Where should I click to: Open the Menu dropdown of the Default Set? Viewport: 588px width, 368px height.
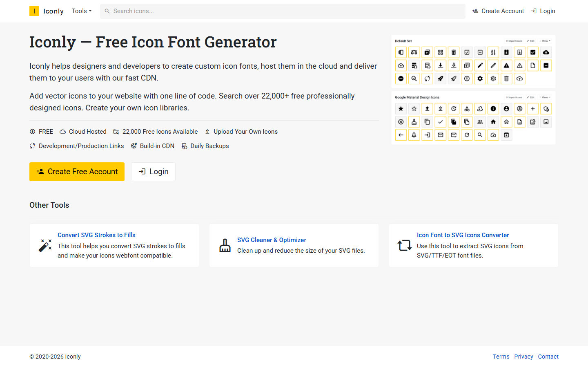tap(545, 40)
